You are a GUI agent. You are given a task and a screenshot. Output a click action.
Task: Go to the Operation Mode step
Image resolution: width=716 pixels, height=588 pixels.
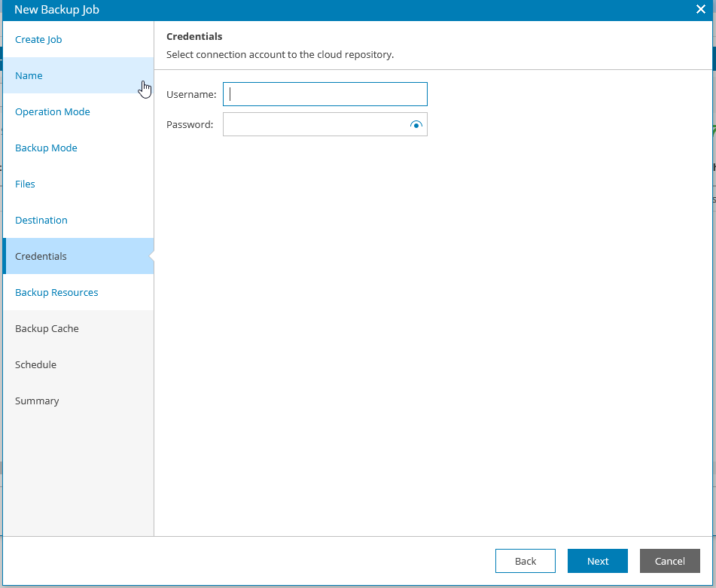(52, 111)
